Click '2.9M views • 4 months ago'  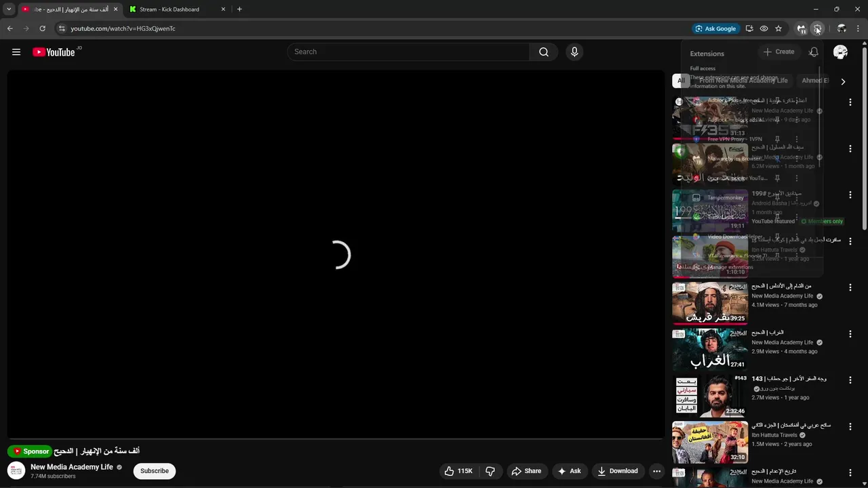[784, 351]
